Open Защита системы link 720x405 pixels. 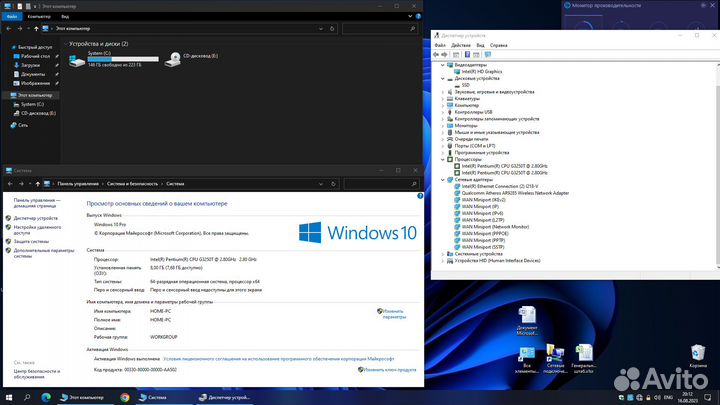click(x=31, y=242)
